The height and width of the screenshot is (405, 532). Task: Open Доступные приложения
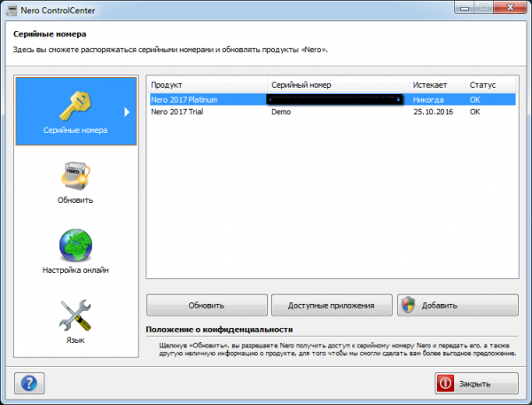(x=332, y=305)
